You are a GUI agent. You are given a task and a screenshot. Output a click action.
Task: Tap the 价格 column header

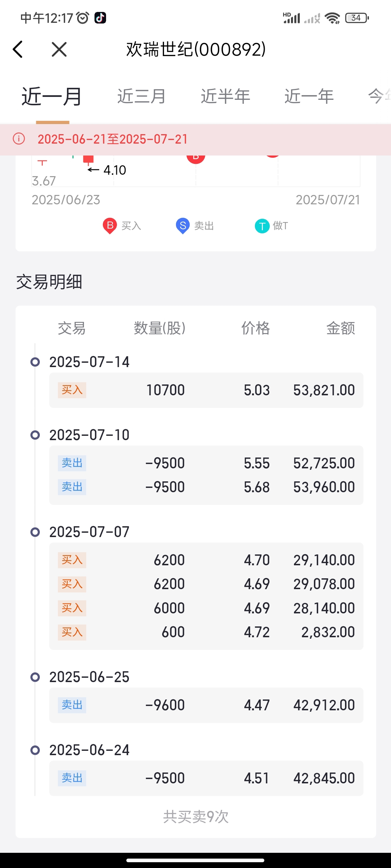[256, 328]
